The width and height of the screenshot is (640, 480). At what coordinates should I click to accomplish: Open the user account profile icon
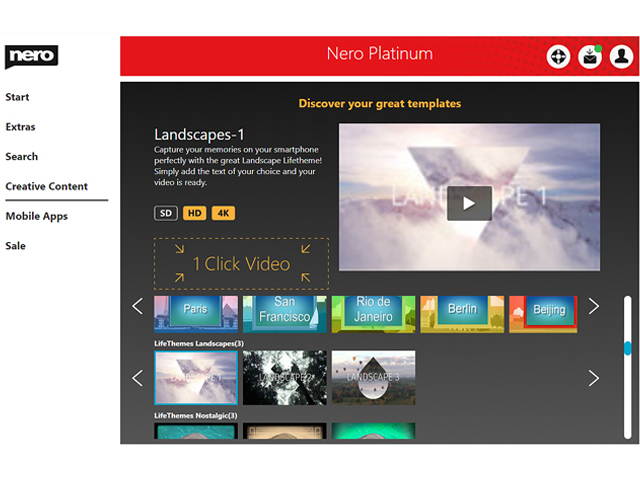[621, 57]
